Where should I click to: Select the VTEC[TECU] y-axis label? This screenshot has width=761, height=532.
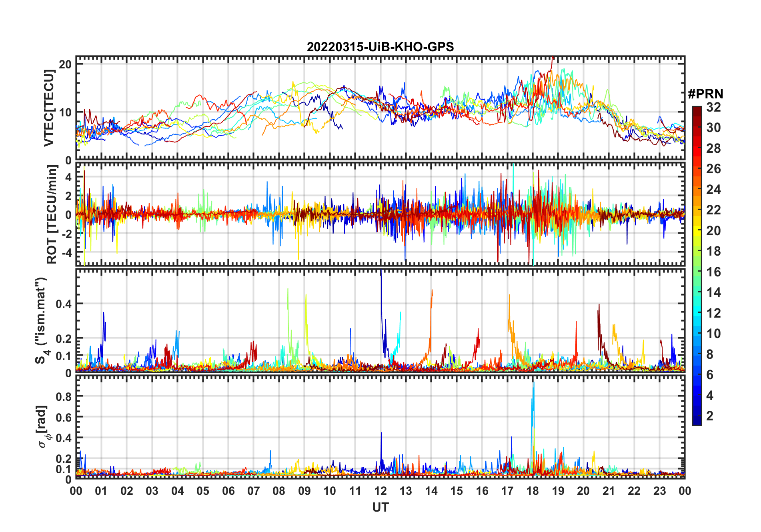49,108
